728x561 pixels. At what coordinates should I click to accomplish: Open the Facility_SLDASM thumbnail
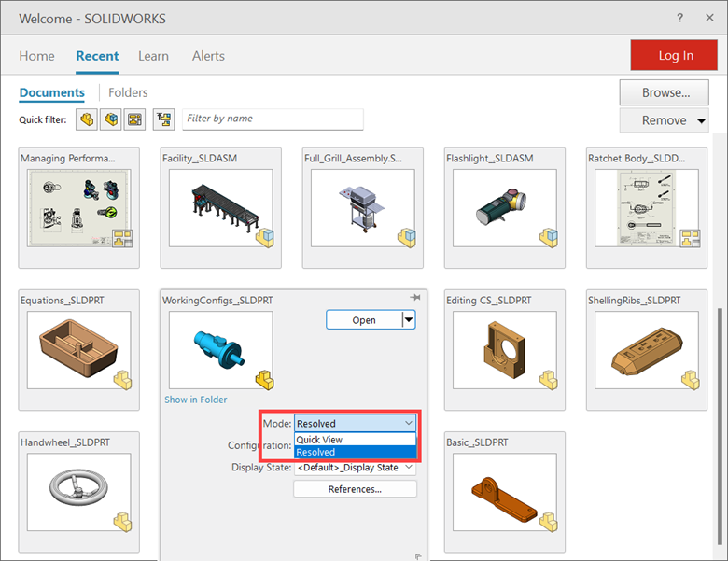click(221, 207)
